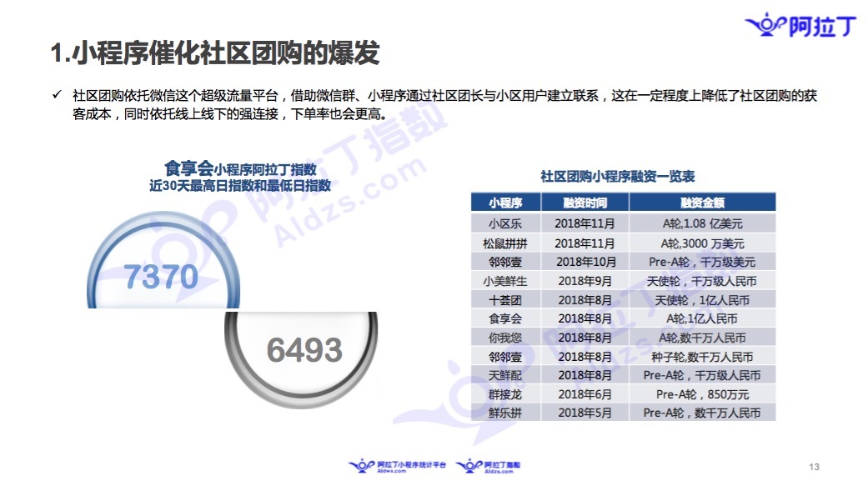Click the 阿拉丁 logo in the top corner
Viewport: 868px width, 486px height.
pyautogui.click(x=801, y=25)
